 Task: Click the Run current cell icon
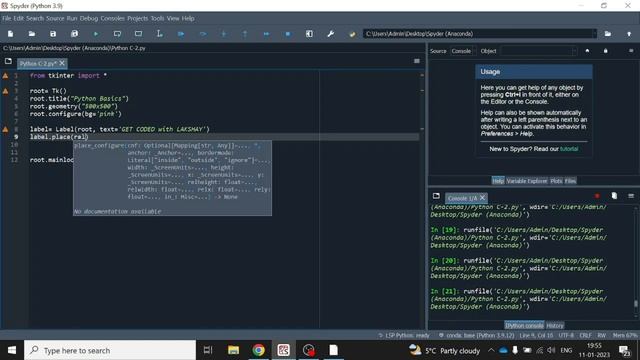[x=117, y=34]
